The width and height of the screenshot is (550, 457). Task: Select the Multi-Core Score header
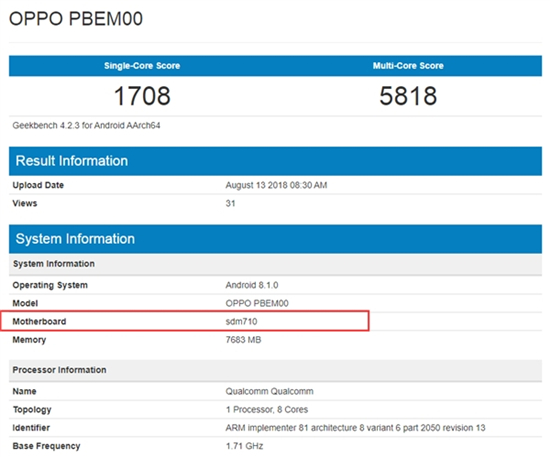click(x=408, y=66)
